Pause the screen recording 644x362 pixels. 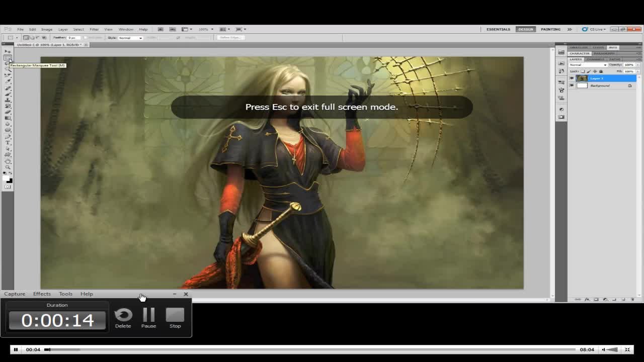coord(148,316)
